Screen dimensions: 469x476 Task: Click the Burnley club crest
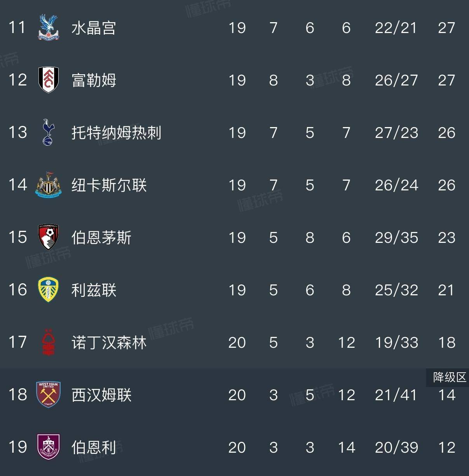click(x=48, y=447)
